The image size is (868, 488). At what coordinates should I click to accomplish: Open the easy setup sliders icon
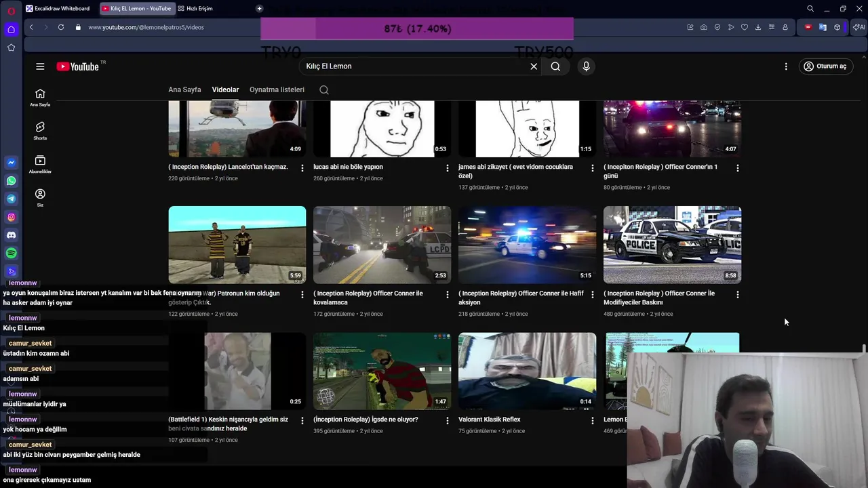pyautogui.click(x=772, y=27)
